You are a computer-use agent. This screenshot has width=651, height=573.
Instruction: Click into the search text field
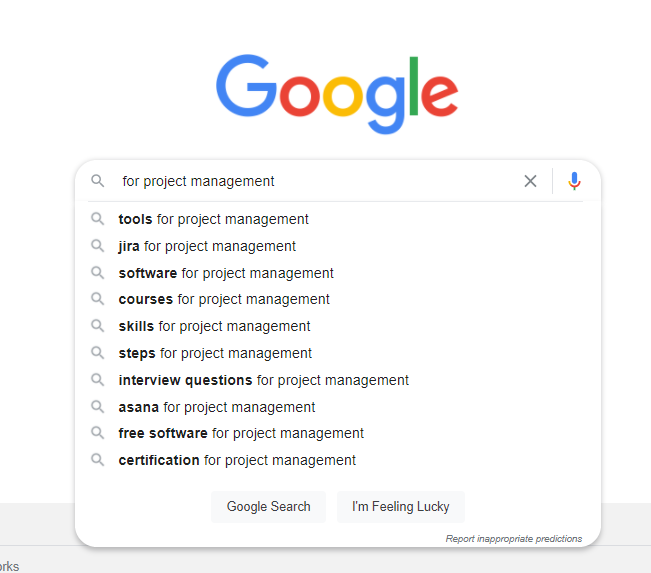(310, 181)
